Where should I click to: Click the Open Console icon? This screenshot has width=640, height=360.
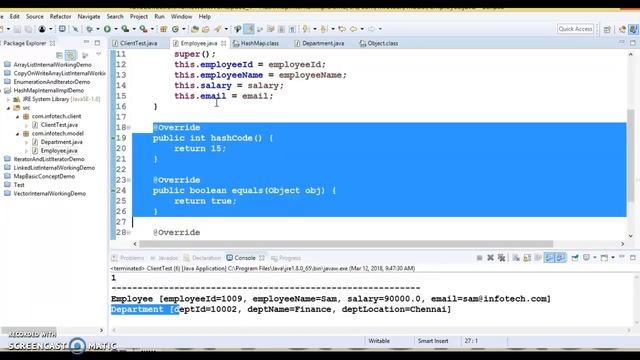604,258
